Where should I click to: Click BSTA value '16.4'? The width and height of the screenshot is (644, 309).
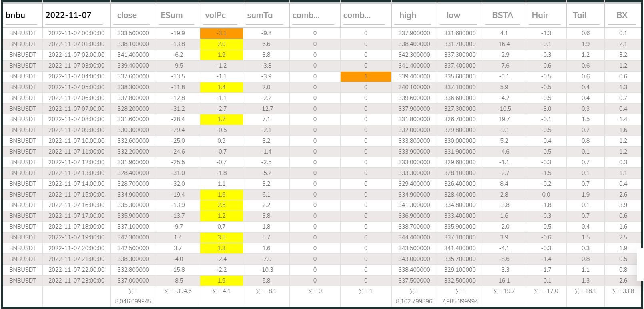click(x=504, y=44)
